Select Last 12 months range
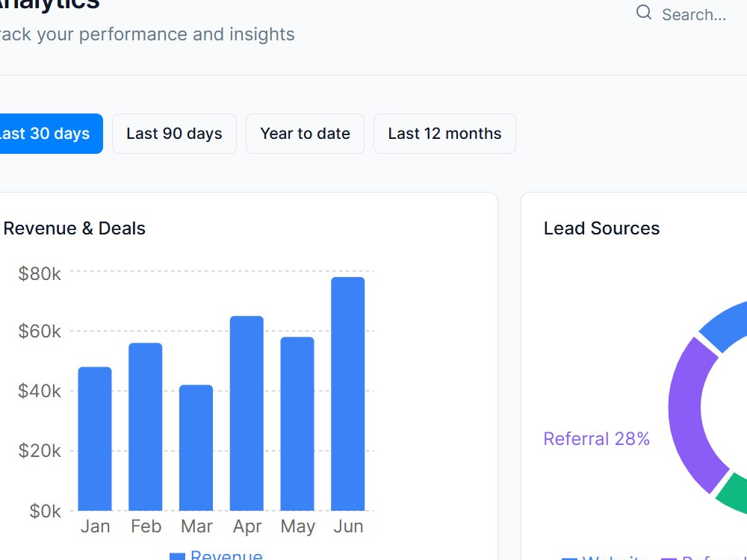The width and height of the screenshot is (747, 560). coord(444,134)
